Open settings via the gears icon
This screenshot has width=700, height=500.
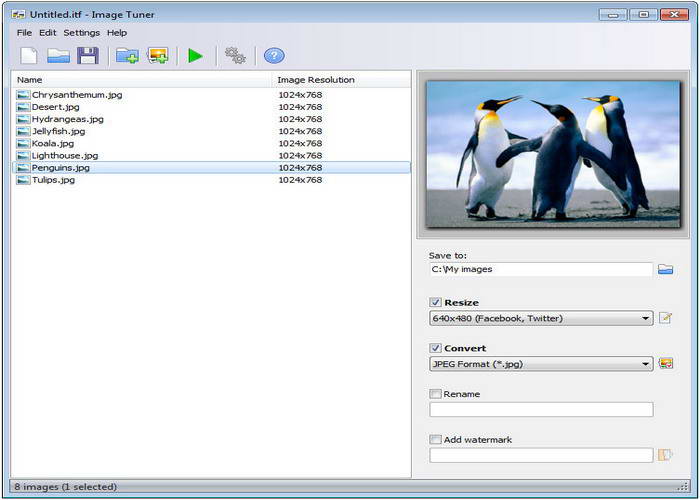235,56
